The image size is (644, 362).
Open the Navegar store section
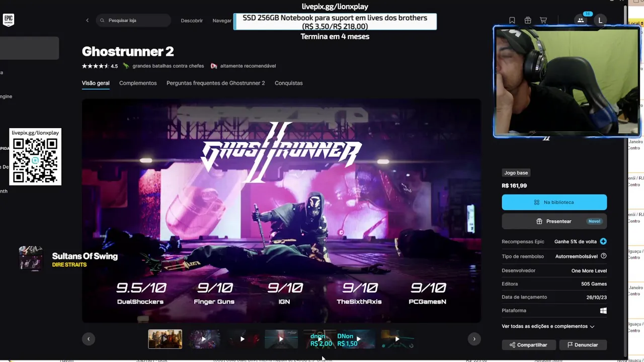coord(222,21)
